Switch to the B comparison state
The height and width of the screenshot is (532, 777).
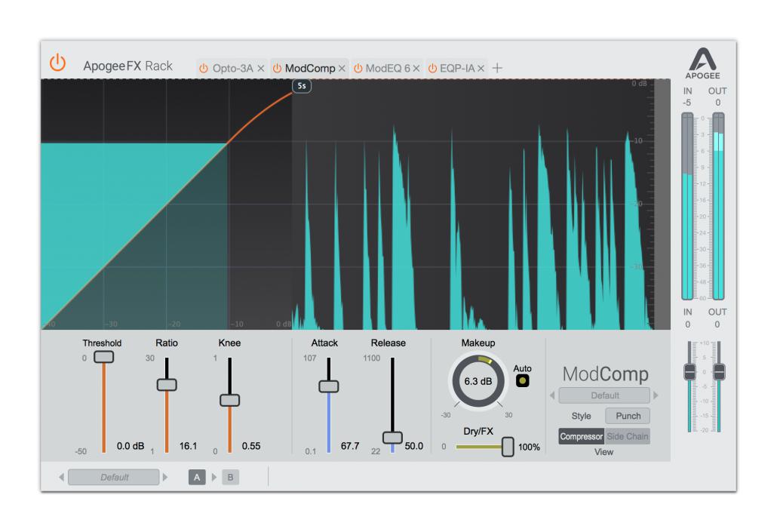pos(230,477)
